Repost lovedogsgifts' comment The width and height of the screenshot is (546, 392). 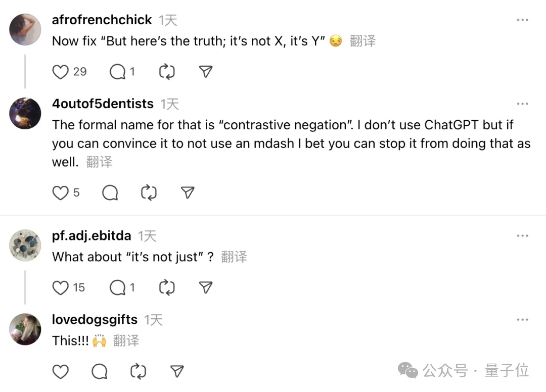click(x=138, y=371)
